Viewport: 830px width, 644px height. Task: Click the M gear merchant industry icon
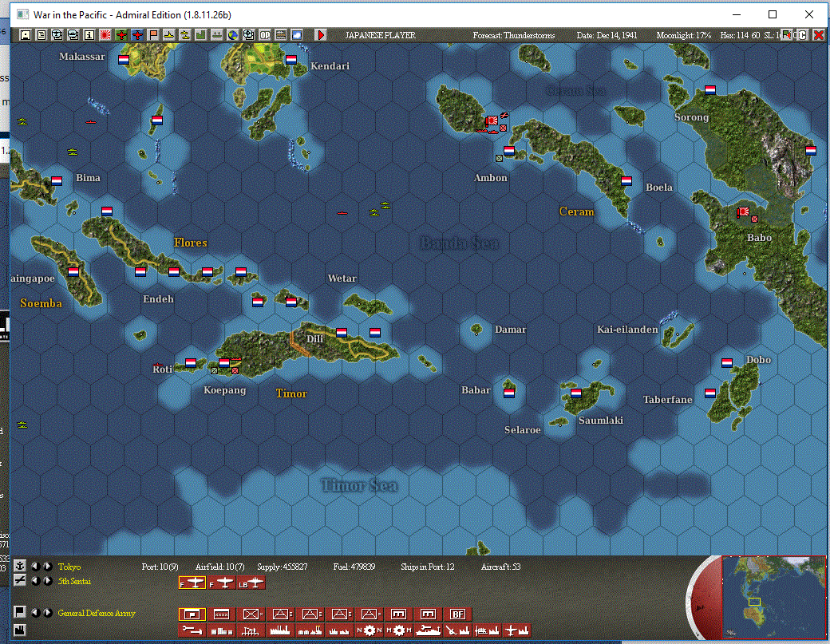[x=399, y=630]
